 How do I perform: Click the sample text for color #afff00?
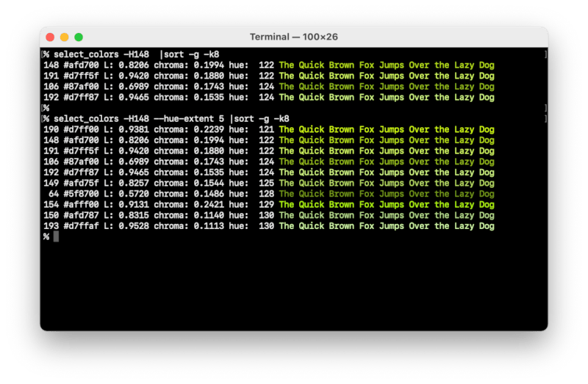click(x=386, y=205)
